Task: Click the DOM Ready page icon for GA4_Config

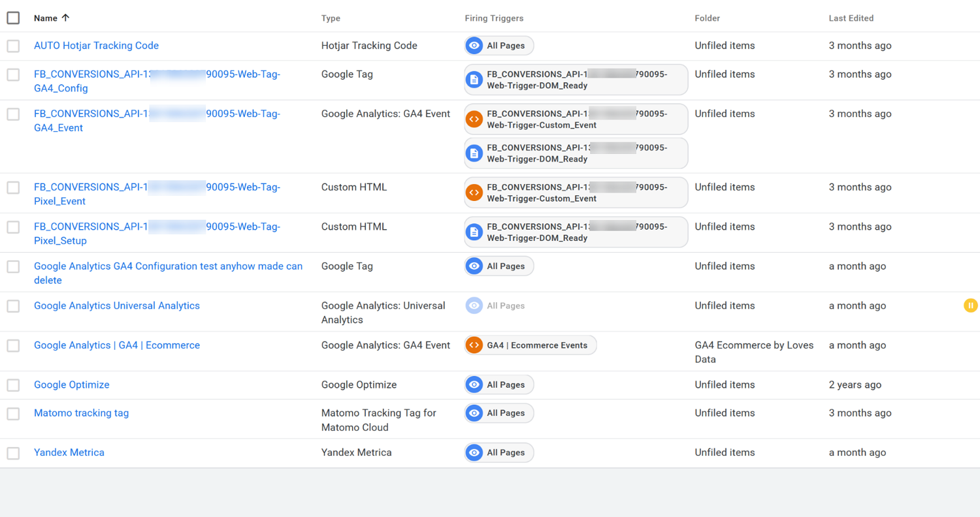Action: pos(474,80)
